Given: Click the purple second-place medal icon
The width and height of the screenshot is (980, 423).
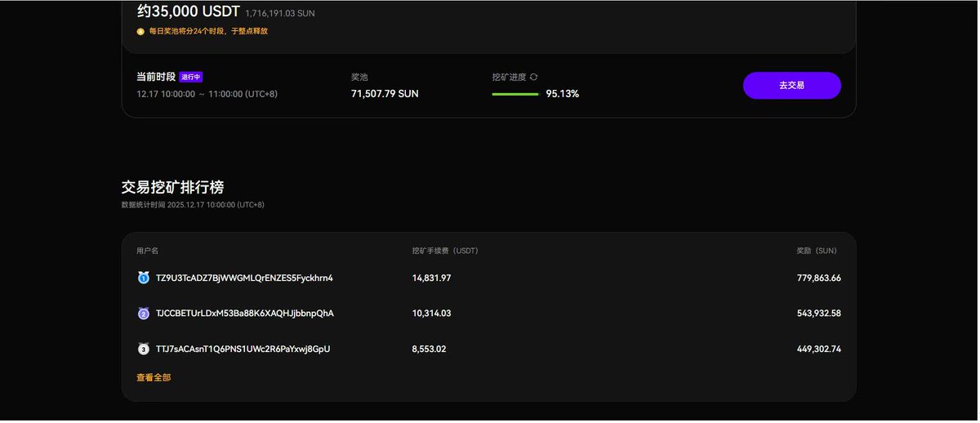Looking at the screenshot, I should click(x=143, y=314).
